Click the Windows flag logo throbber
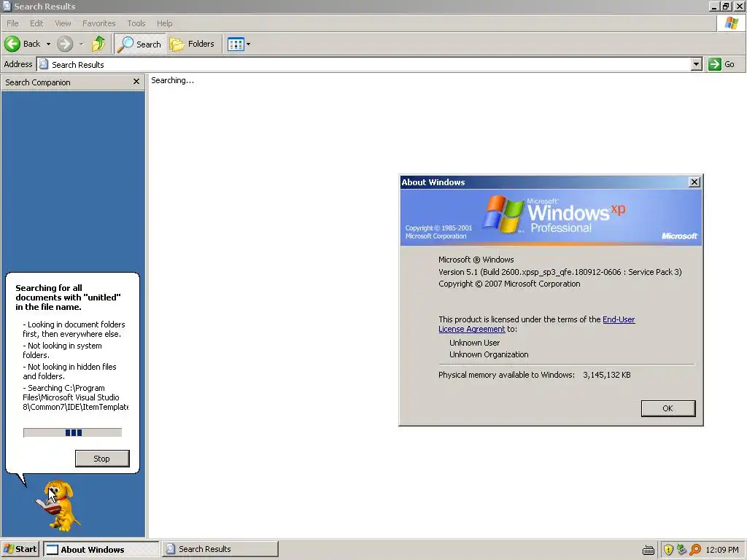Image resolution: width=747 pixels, height=560 pixels. (731, 23)
